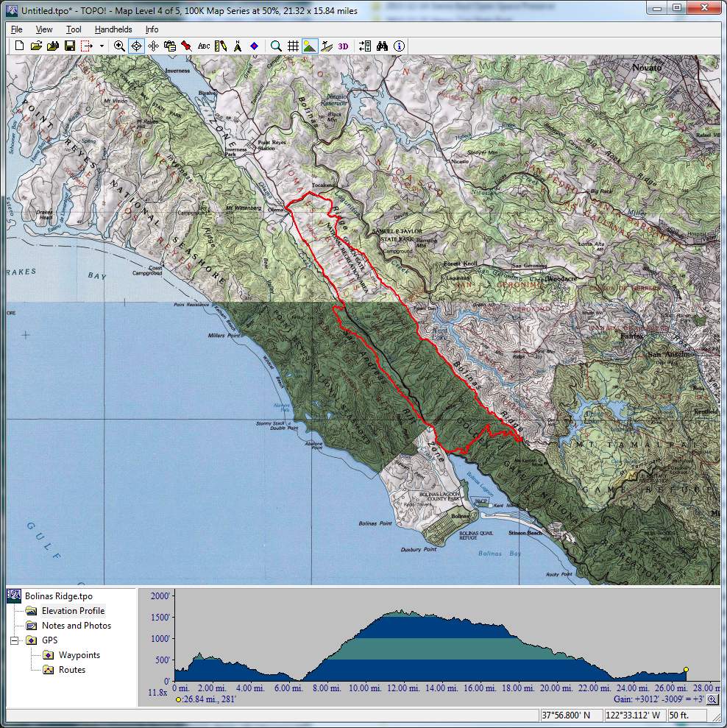Viewport: 727px width, 728px height.
Task: Activate the Centering crosshair tool
Action: click(136, 46)
